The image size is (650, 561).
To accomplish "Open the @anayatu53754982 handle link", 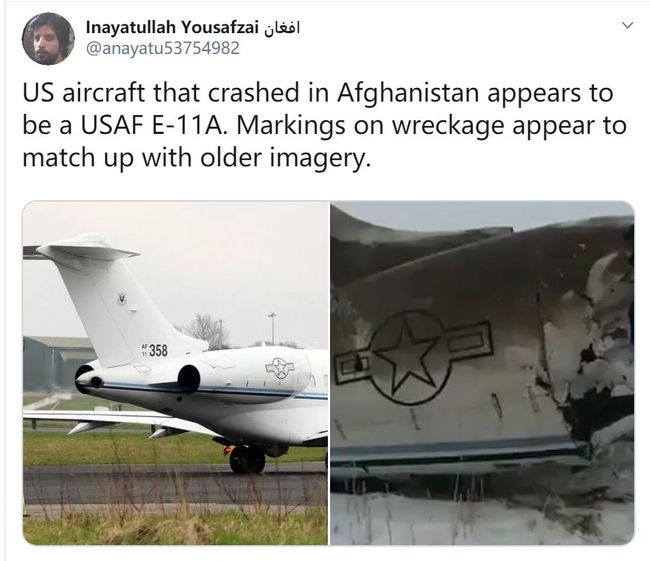I will 162,48.
